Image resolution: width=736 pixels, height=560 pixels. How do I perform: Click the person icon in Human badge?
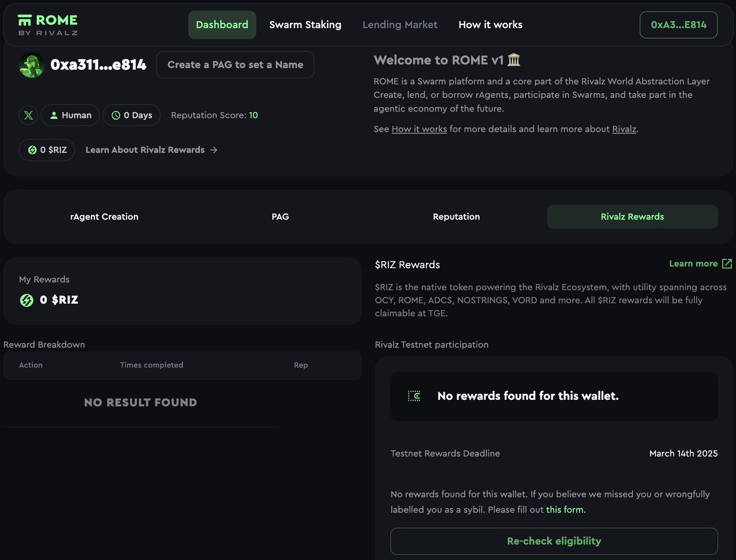tap(54, 115)
